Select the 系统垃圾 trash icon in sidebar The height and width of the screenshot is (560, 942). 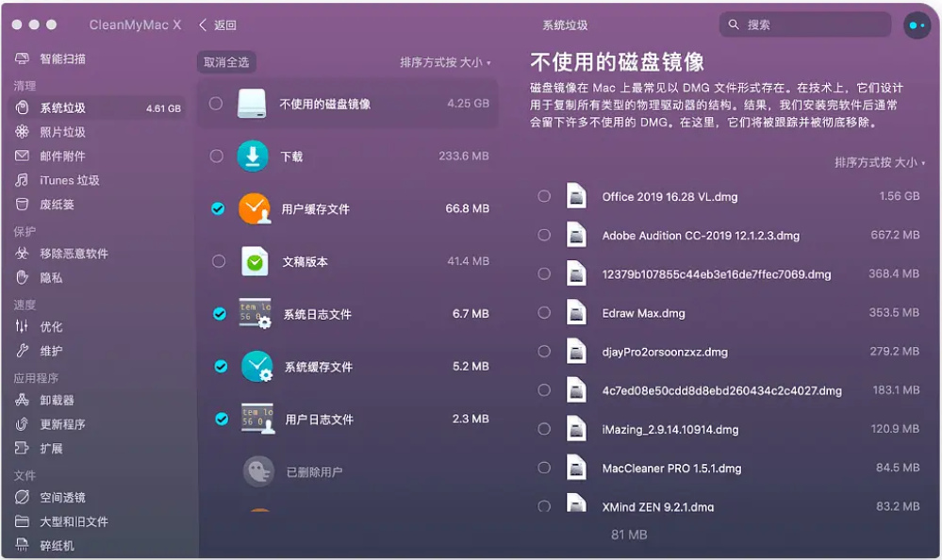click(x=22, y=107)
